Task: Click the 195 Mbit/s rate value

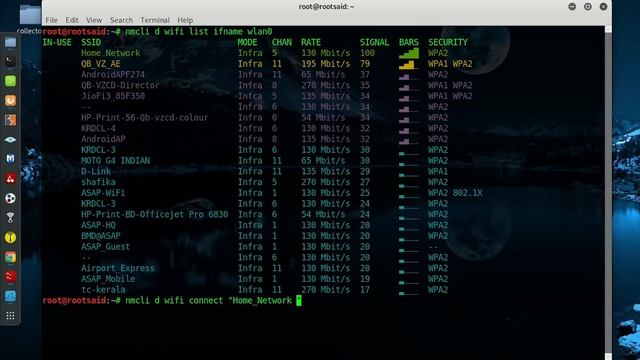Action: coord(325,64)
